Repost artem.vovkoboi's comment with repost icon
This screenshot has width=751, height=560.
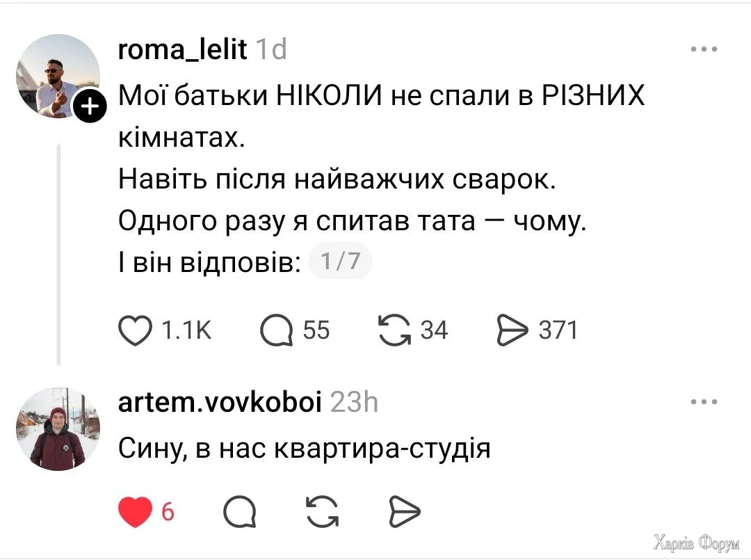coord(321,511)
